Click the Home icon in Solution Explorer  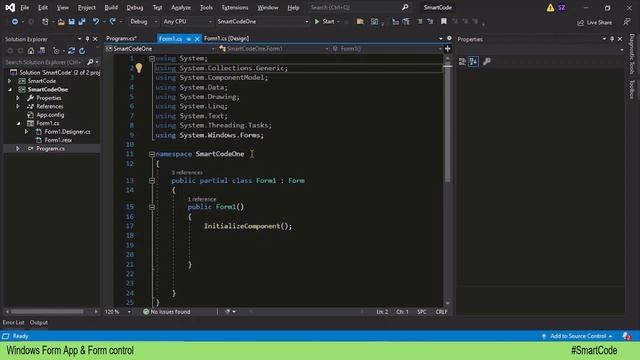(x=31, y=51)
